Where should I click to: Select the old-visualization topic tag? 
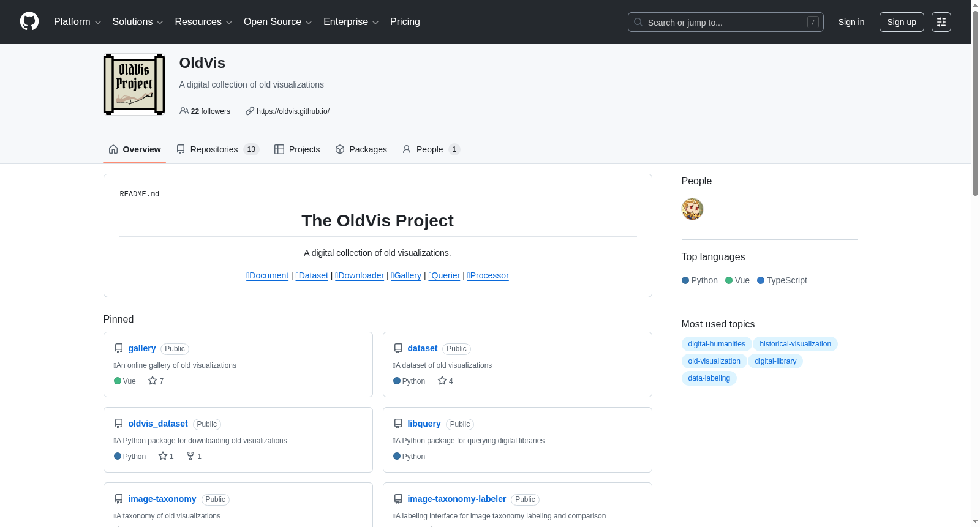point(714,361)
